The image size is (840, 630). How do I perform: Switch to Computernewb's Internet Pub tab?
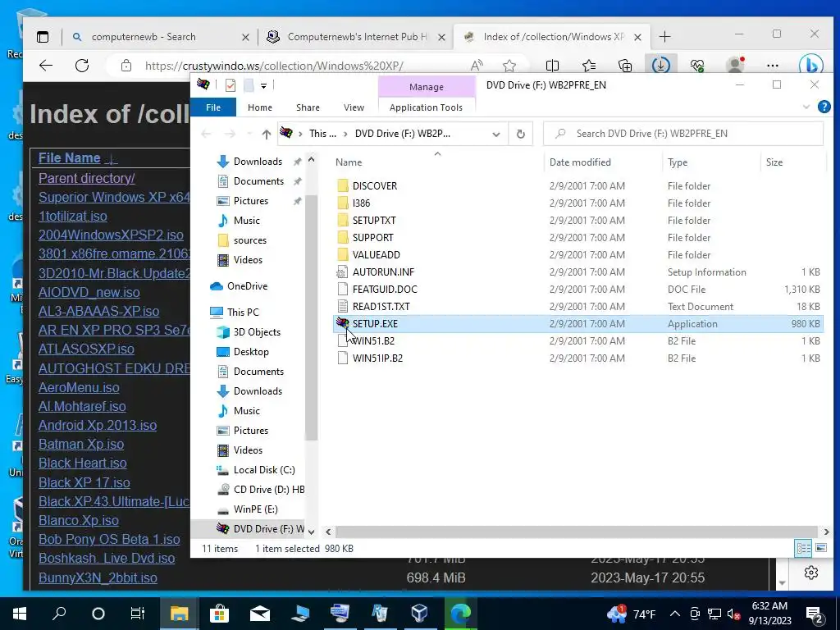click(x=357, y=37)
